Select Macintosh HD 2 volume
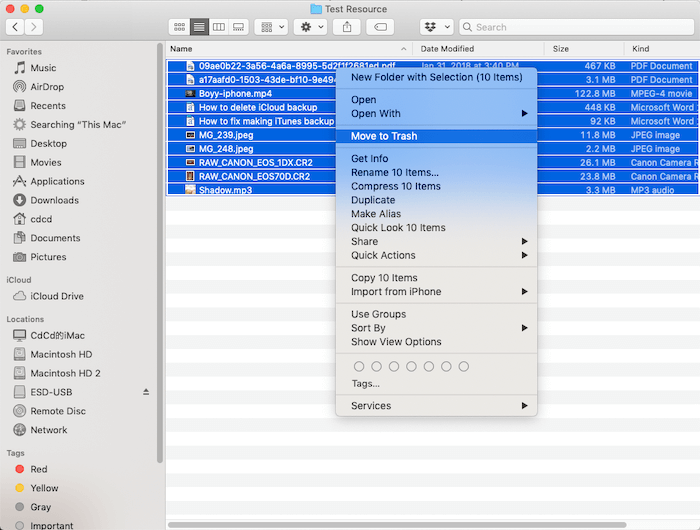Viewport: 700px width, 530px height. tap(57, 373)
